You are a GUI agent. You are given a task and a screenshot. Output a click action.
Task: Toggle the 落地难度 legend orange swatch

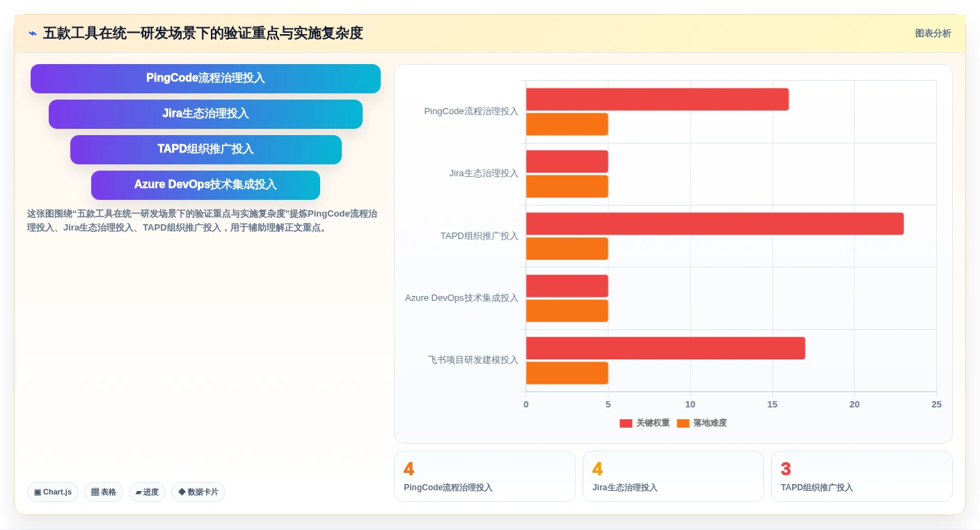[683, 423]
